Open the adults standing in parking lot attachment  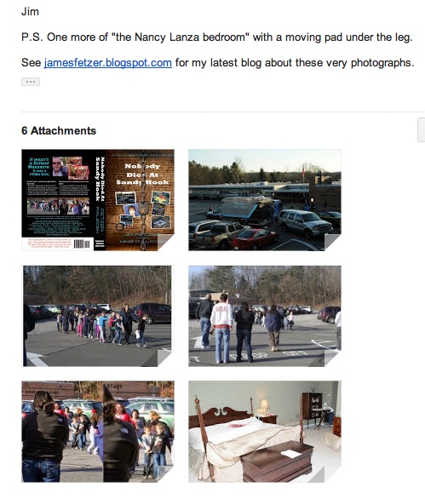[265, 316]
